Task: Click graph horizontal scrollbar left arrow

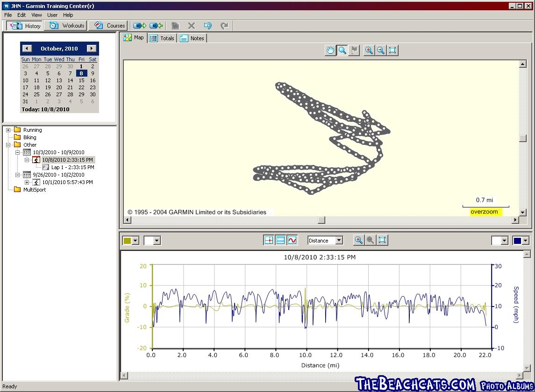Action: point(124,376)
